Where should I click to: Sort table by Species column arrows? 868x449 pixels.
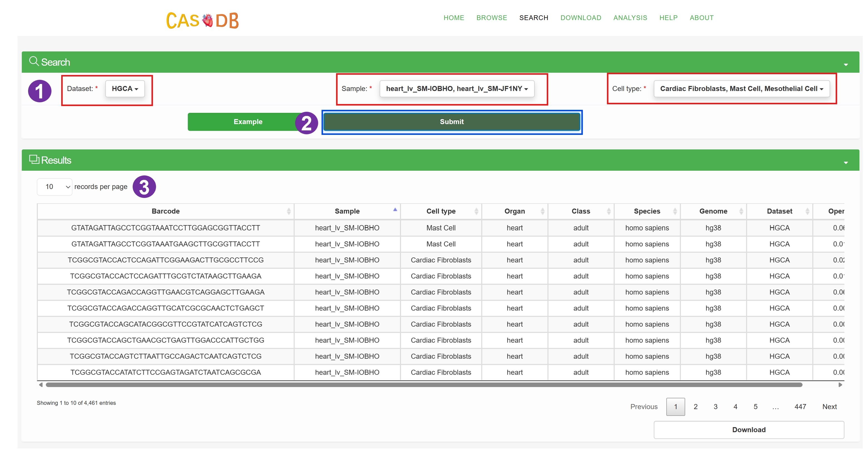tap(675, 211)
